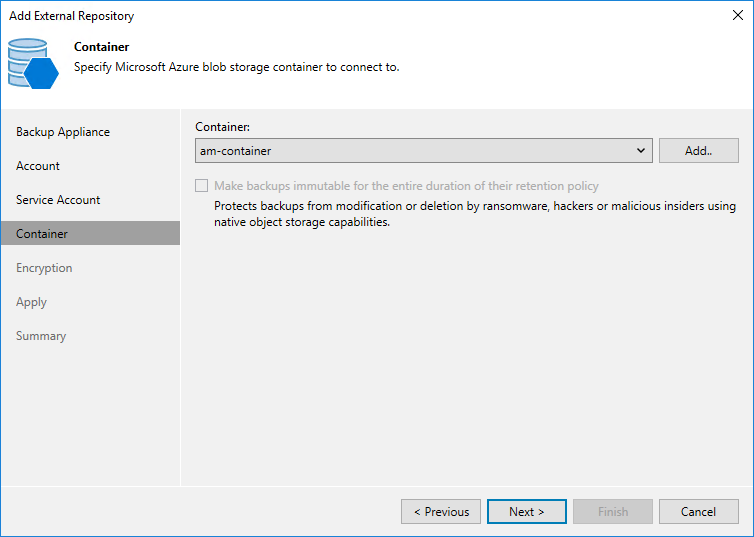Click the Container: field label

(x=223, y=127)
